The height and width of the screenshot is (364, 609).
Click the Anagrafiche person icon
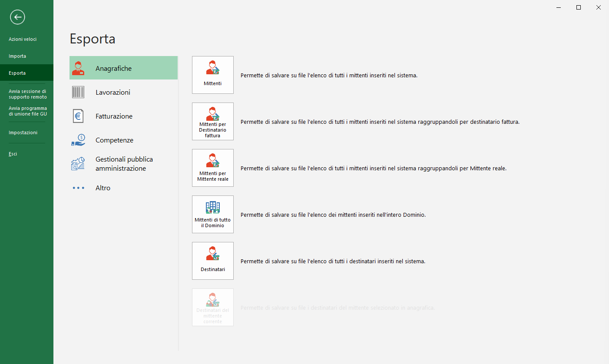pyautogui.click(x=78, y=68)
